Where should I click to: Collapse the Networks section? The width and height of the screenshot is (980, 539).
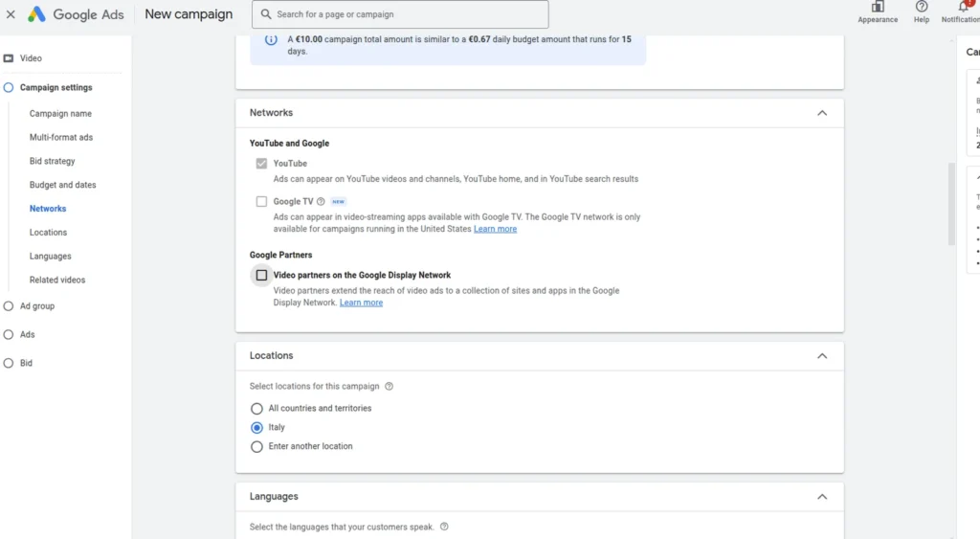pos(821,113)
